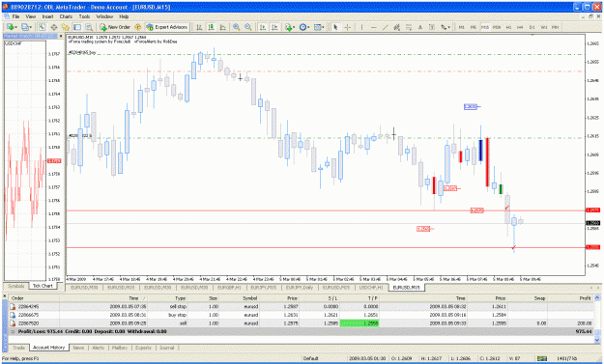Image resolution: width=604 pixels, height=364 pixels.
Task: Select the Cursor arrow tool
Action: point(335,27)
